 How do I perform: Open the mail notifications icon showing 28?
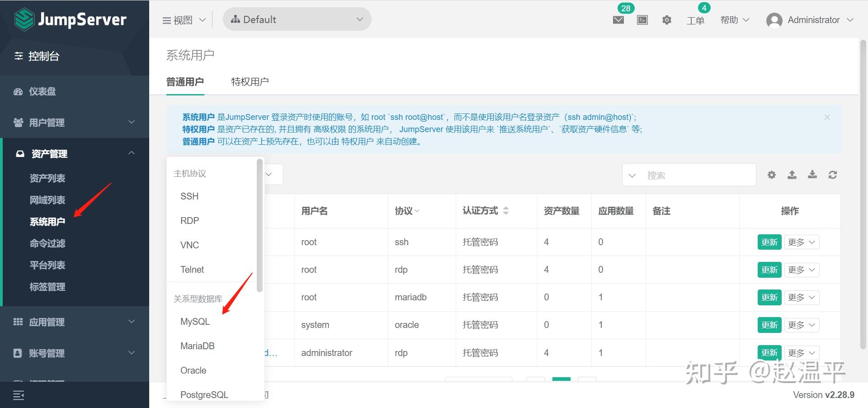(618, 20)
